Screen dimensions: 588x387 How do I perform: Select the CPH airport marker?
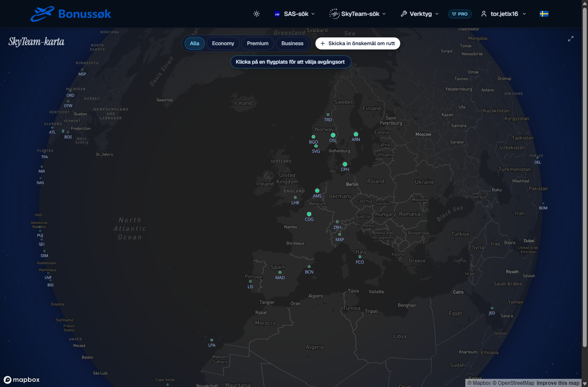click(x=345, y=164)
